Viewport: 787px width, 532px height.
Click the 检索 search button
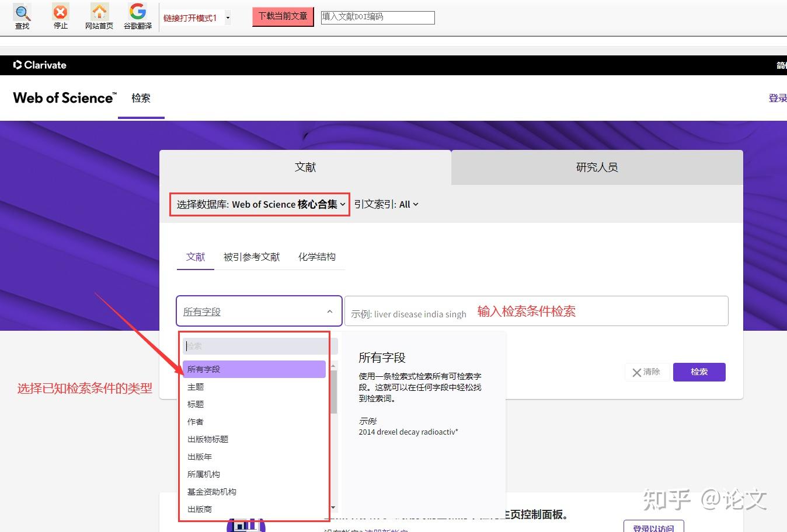[x=699, y=372]
